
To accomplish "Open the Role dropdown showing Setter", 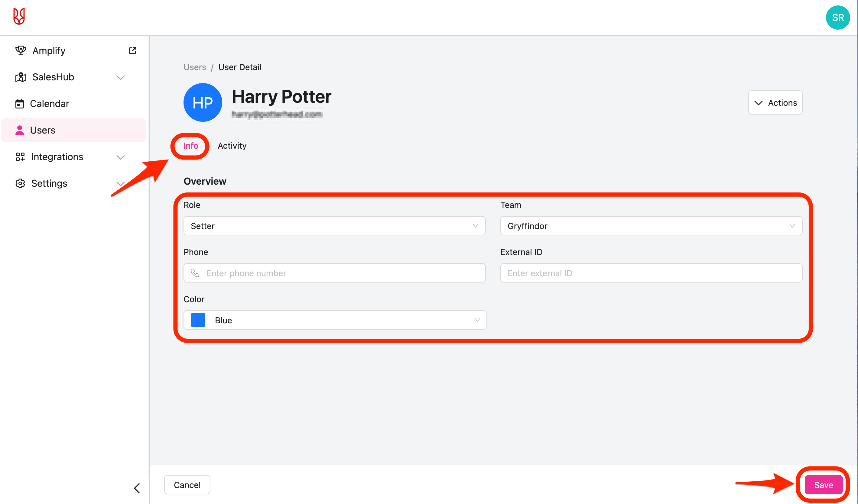I will (x=334, y=226).
